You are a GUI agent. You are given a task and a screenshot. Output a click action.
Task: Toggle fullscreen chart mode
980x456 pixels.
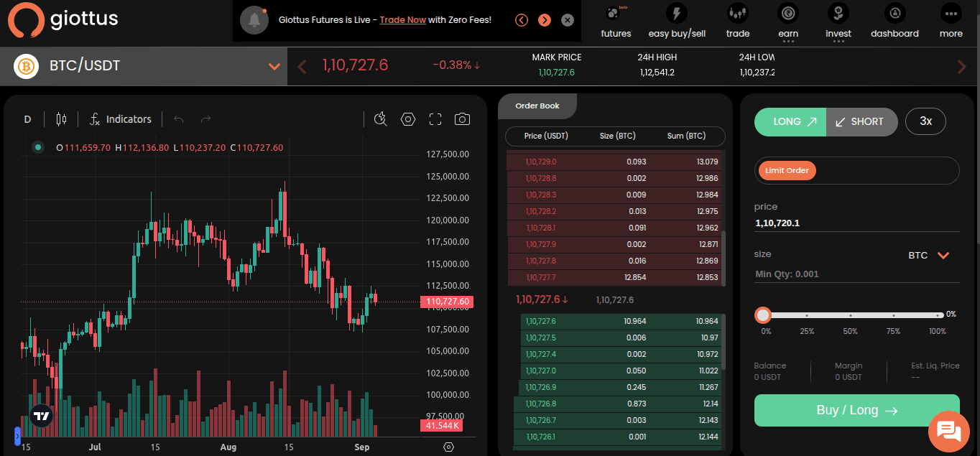(435, 119)
